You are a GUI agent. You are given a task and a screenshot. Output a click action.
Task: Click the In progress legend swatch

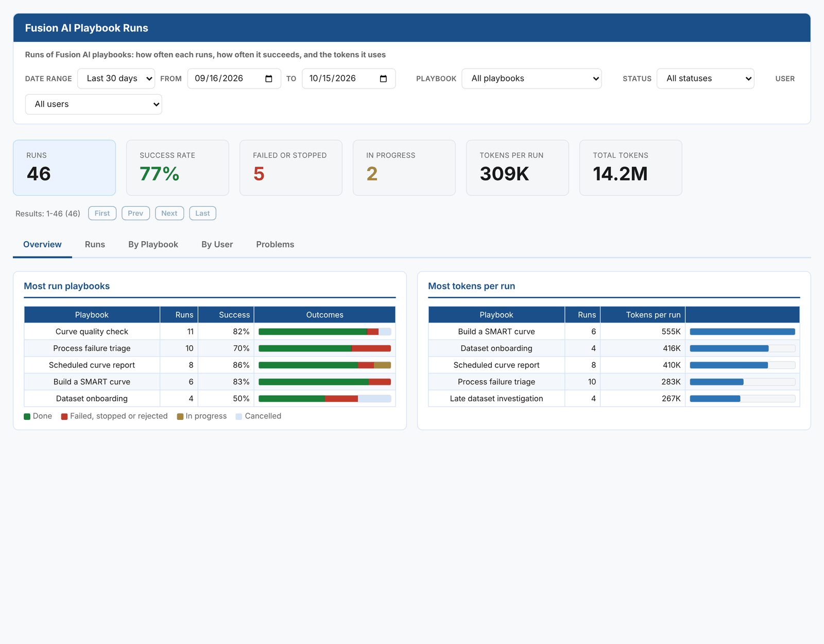[180, 416]
